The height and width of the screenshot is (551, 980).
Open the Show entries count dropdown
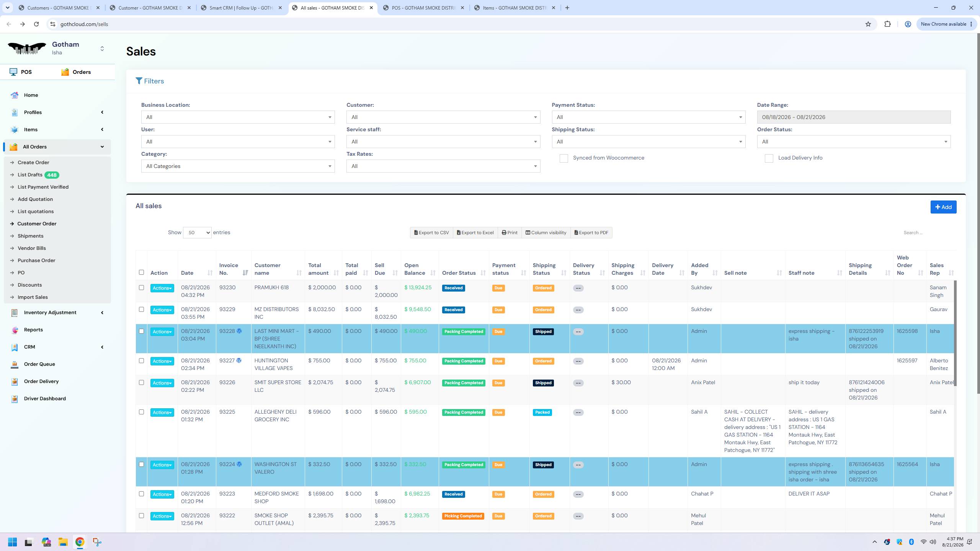pyautogui.click(x=197, y=233)
